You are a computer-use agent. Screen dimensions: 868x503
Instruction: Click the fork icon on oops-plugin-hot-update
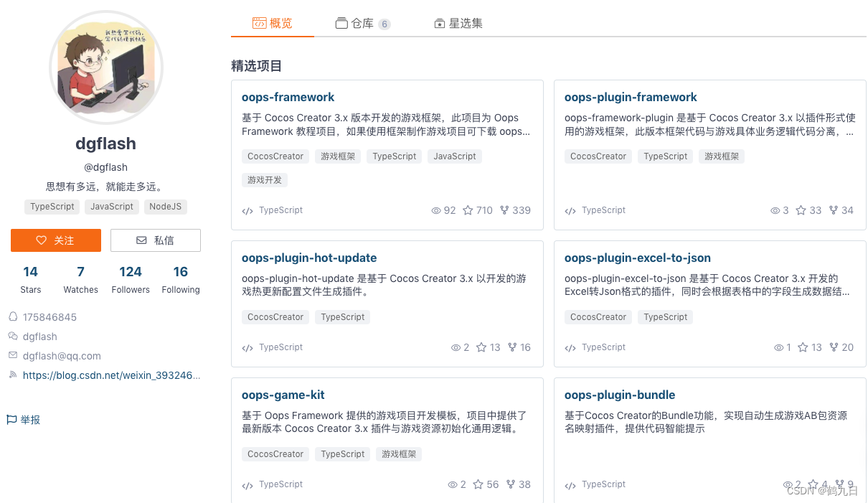(x=512, y=347)
